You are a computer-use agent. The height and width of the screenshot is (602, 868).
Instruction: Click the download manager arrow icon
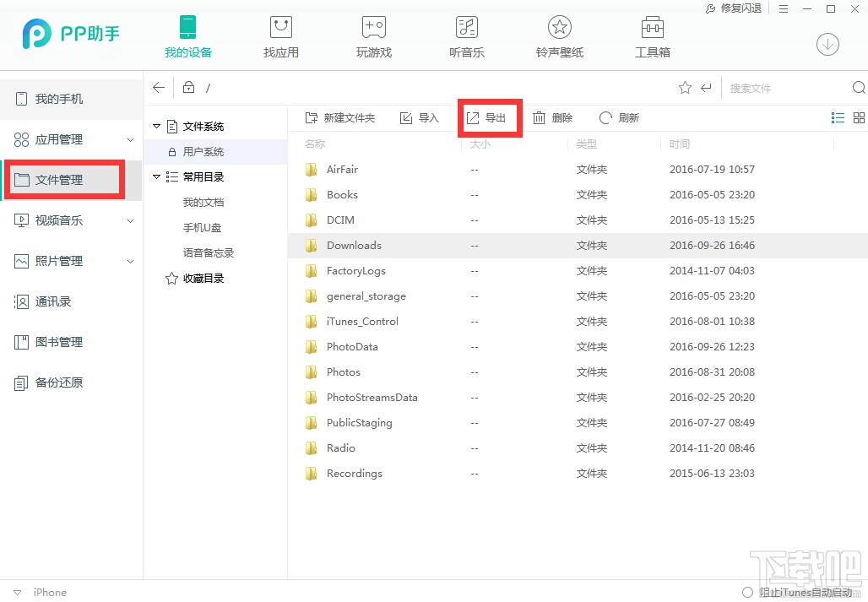coord(828,44)
